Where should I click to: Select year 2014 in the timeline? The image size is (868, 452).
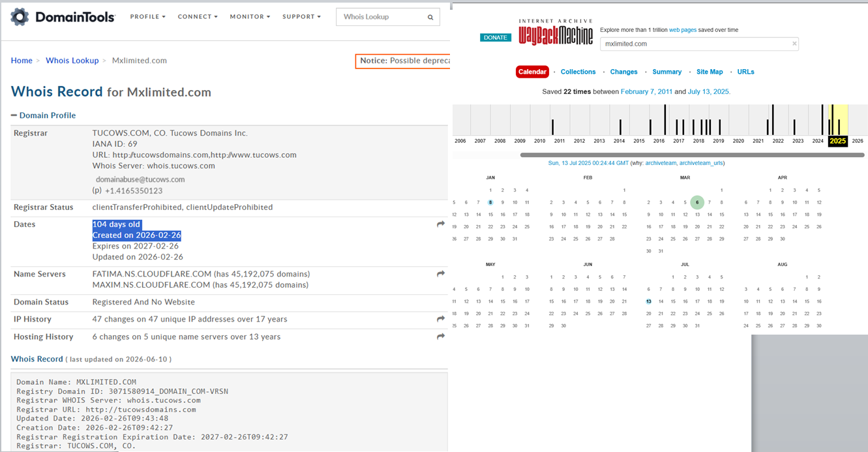(619, 141)
